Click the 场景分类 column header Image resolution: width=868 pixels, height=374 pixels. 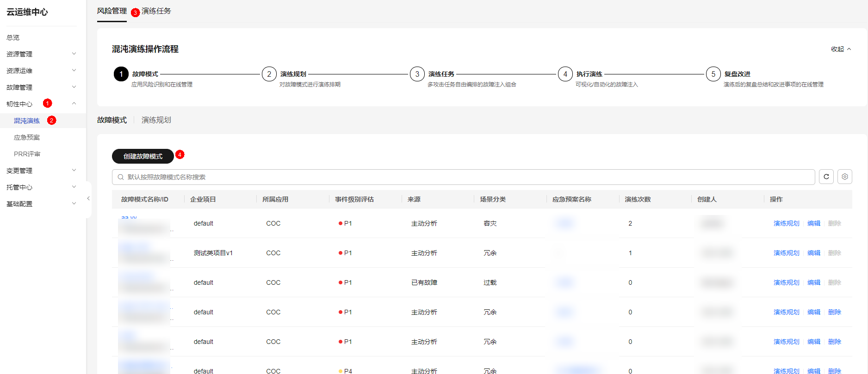click(x=493, y=199)
